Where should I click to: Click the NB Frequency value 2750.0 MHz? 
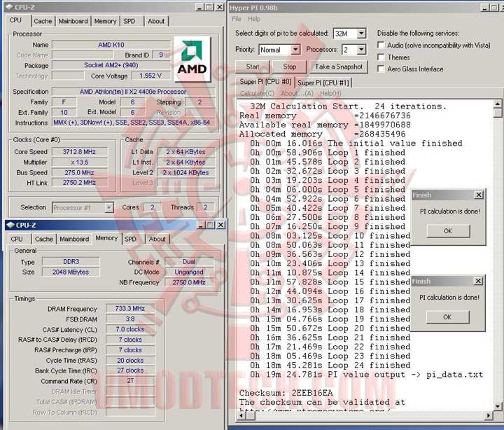point(189,282)
